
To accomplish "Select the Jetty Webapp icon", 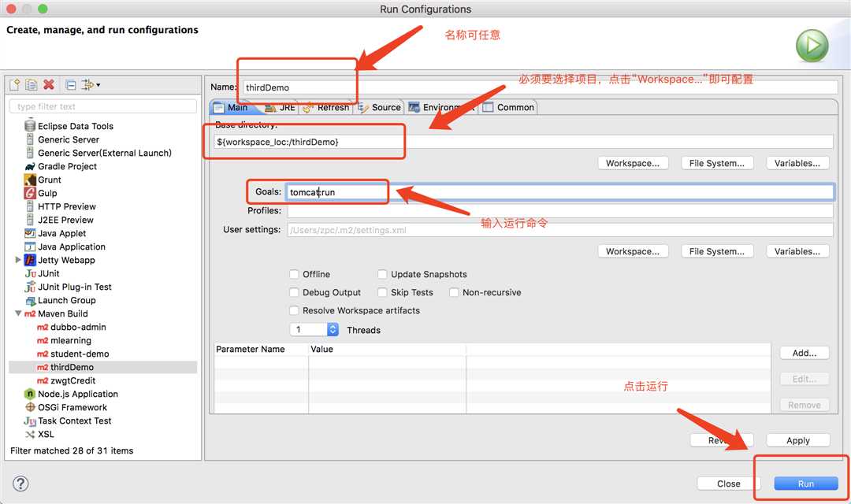I will [x=30, y=260].
